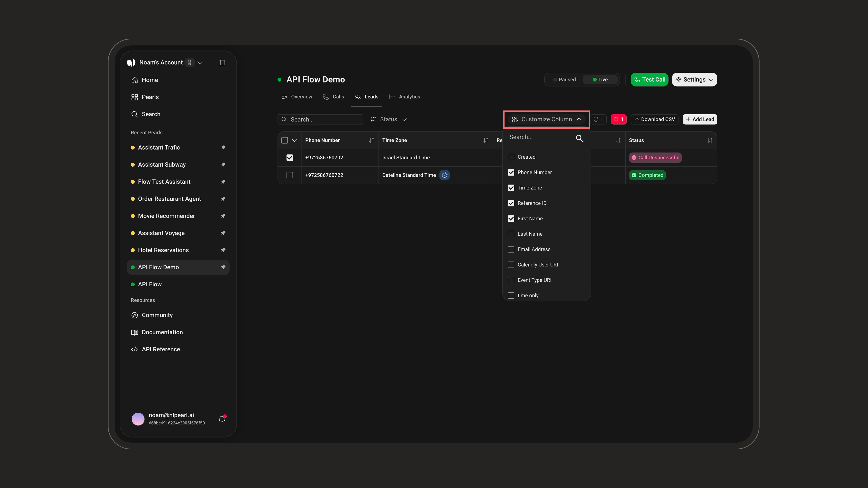Enable the Created column checkbox

511,157
